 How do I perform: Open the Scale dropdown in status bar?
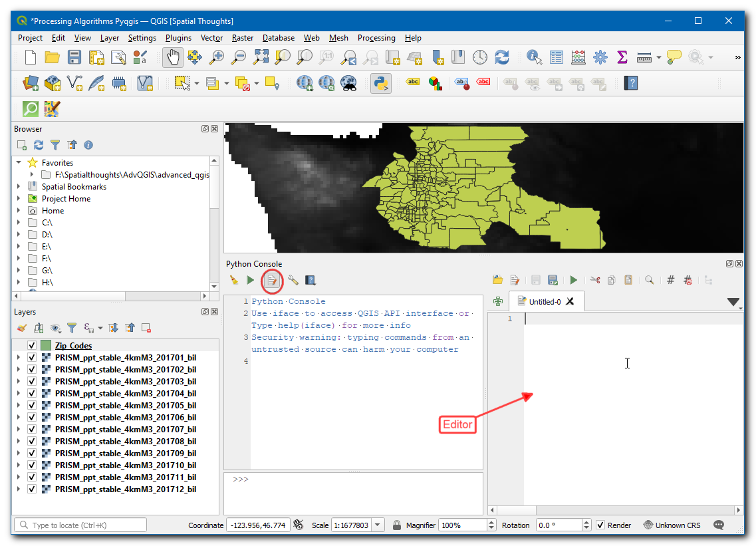(x=378, y=525)
